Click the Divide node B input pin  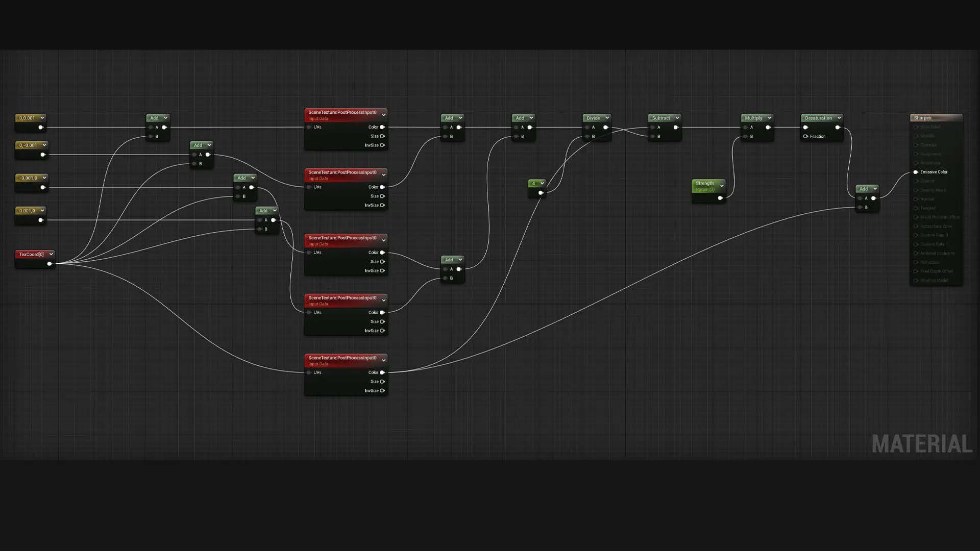pos(587,136)
